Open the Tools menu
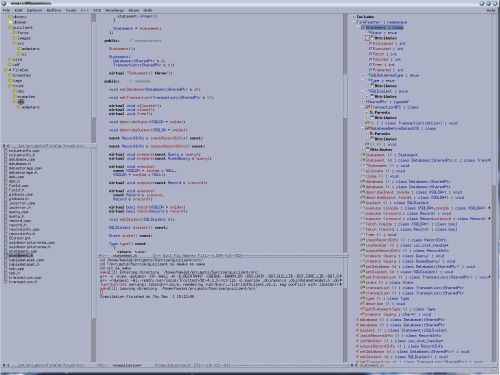 71,10
